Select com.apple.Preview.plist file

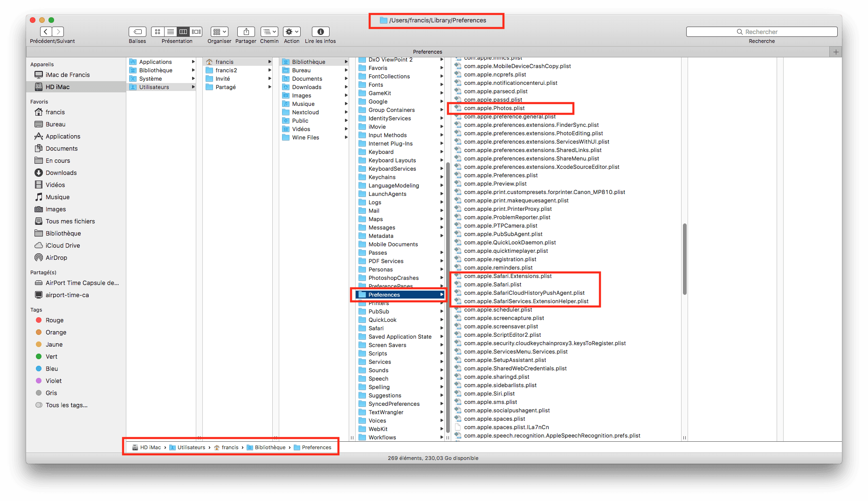[495, 183]
